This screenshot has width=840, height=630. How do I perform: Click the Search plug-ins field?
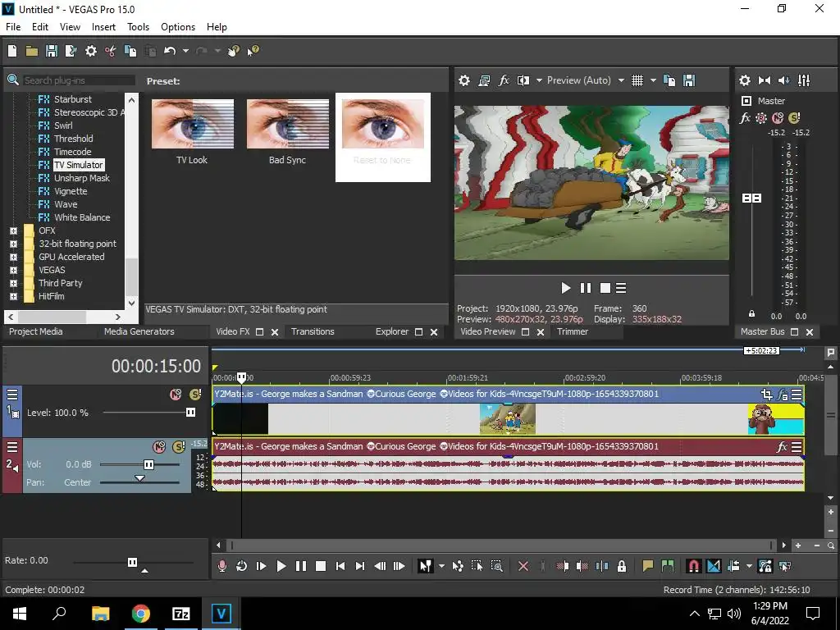click(x=79, y=80)
